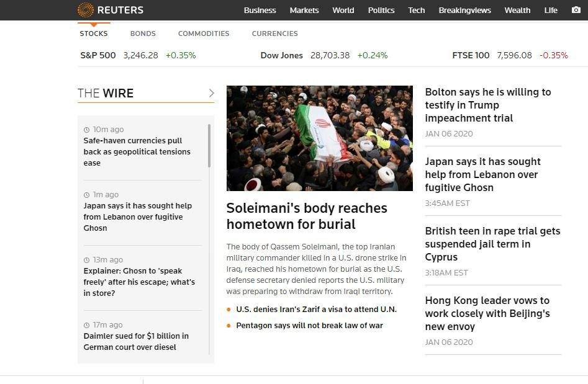Read Bolton willing to testify headline

pyautogui.click(x=488, y=105)
